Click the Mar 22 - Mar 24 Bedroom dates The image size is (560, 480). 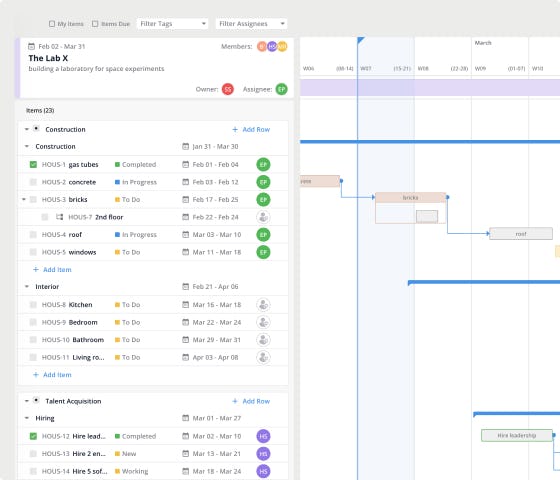click(x=217, y=322)
